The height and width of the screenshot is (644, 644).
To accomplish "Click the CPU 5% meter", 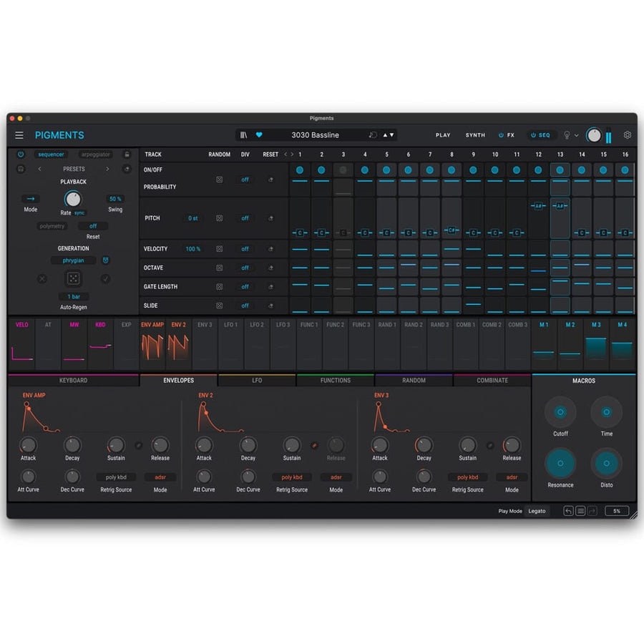I will coord(617,511).
